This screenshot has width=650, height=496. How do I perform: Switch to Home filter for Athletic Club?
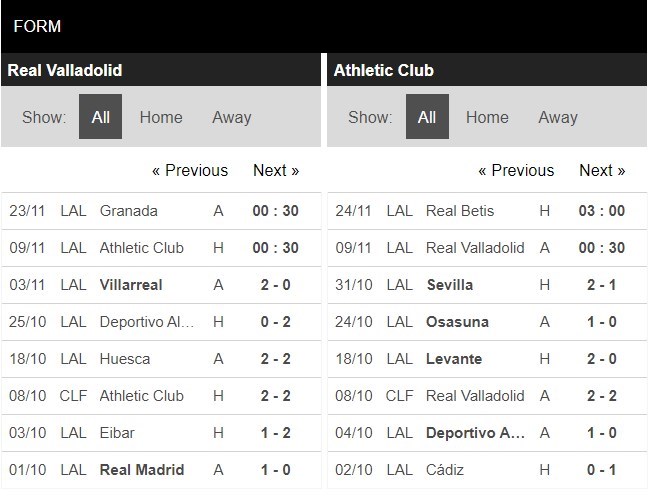pyautogui.click(x=487, y=117)
